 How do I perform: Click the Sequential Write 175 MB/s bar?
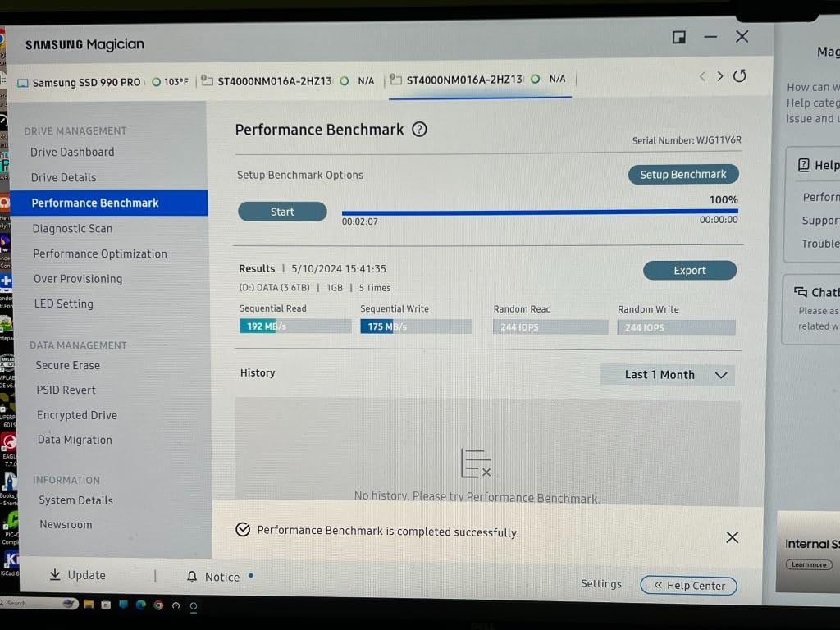point(416,326)
